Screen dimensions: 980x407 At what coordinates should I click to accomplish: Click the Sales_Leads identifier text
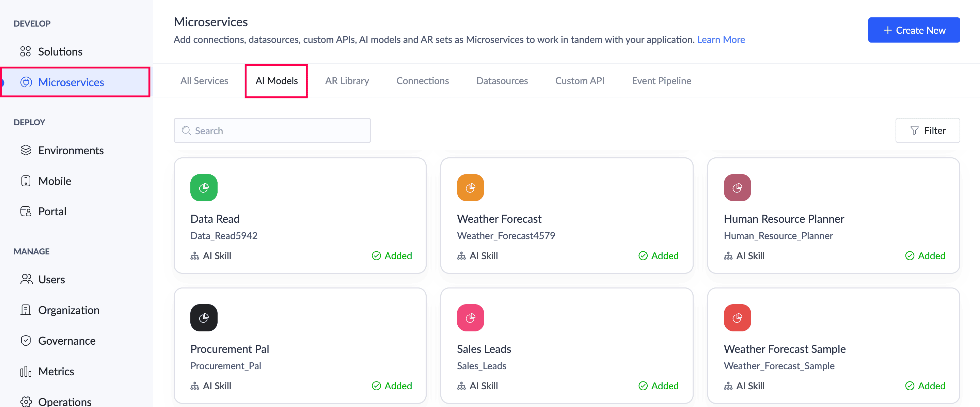point(481,366)
